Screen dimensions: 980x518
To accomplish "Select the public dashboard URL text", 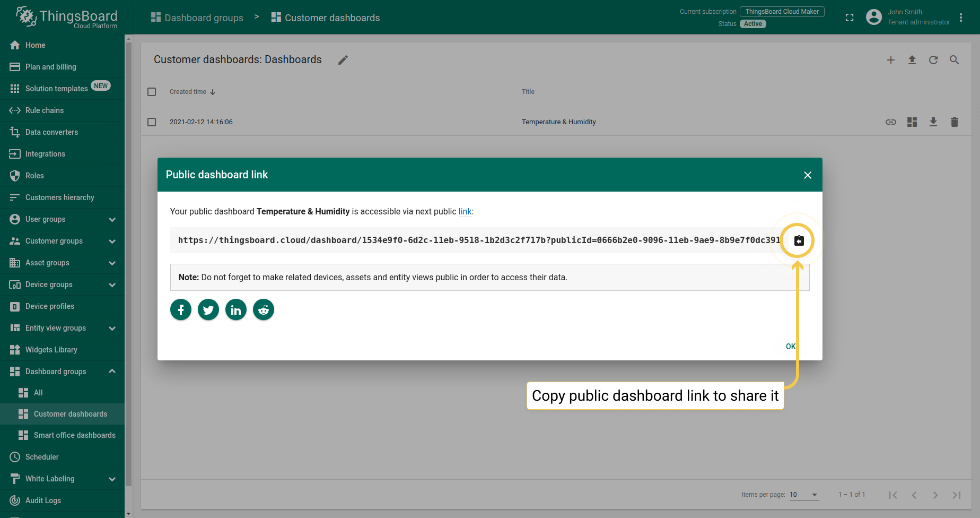I will coord(479,240).
